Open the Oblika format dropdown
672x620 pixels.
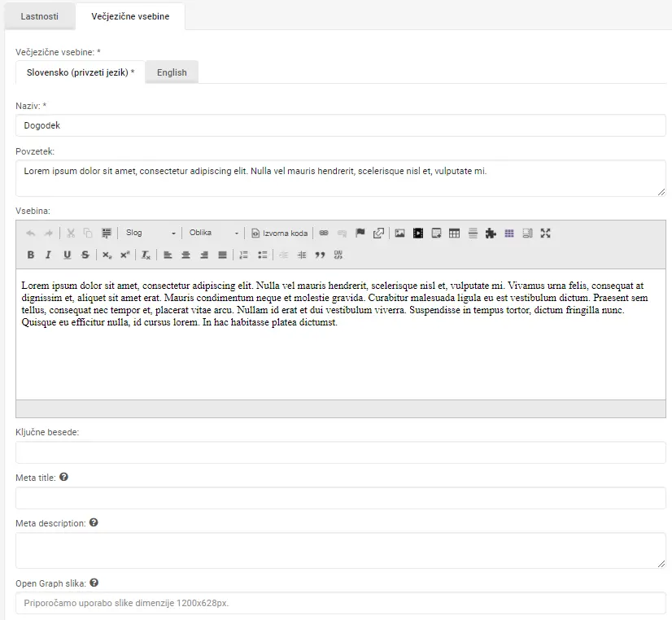pyautogui.click(x=213, y=234)
